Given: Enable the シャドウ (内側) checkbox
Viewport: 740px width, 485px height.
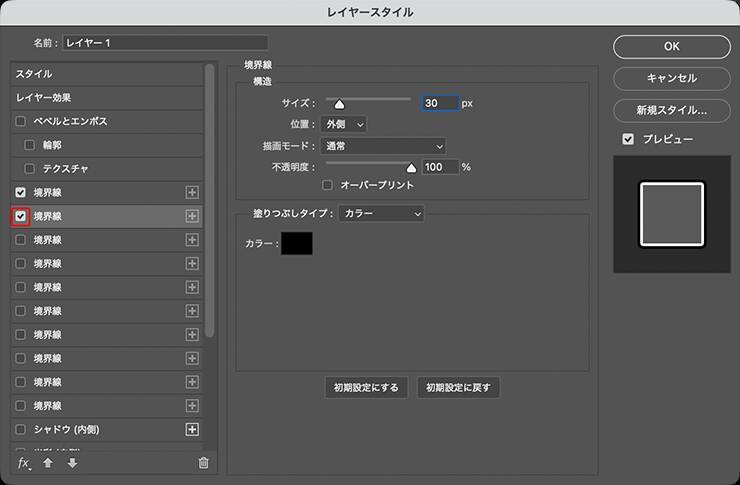Looking at the screenshot, I should [x=20, y=429].
